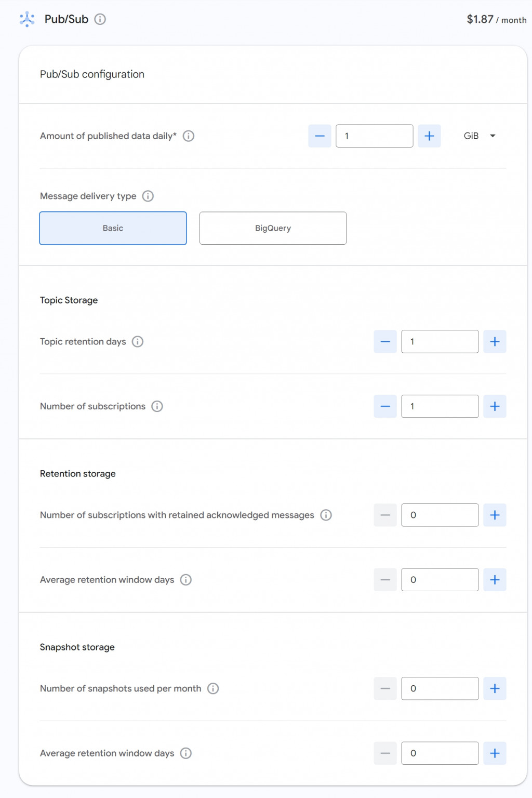Click info icon for snapshots used per month
The height and width of the screenshot is (798, 532).
coord(213,688)
